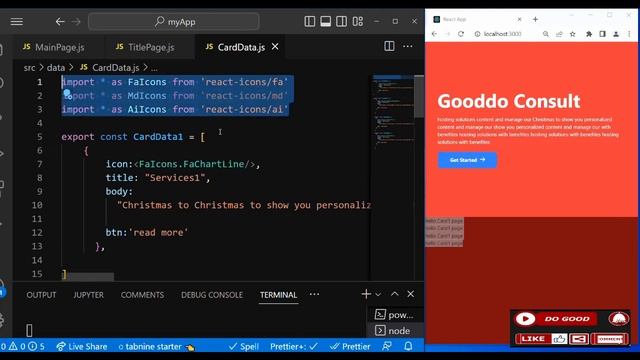The height and width of the screenshot is (360, 640).
Task: Click the 'read more' string in code
Action: (x=158, y=233)
